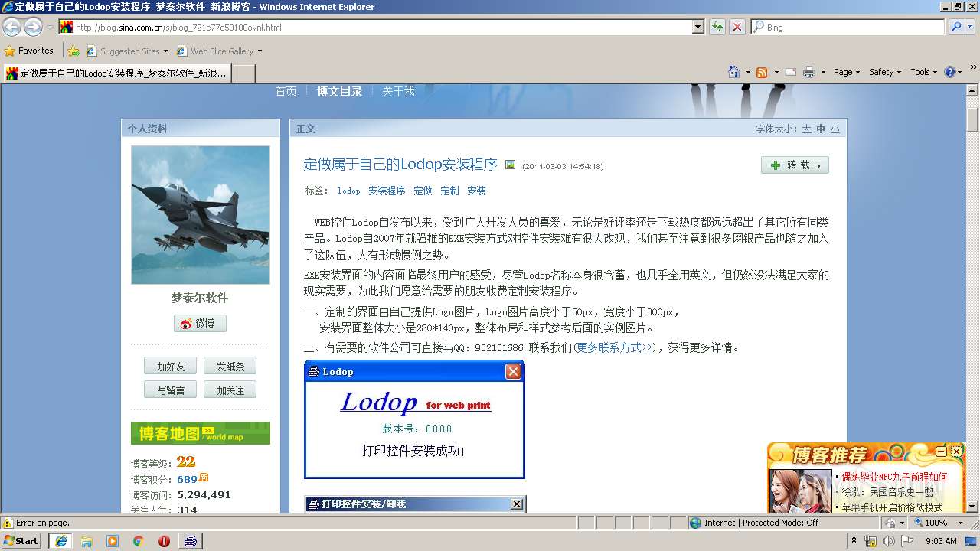
Task: Expand Suggested Sites dropdown
Action: pyautogui.click(x=165, y=51)
